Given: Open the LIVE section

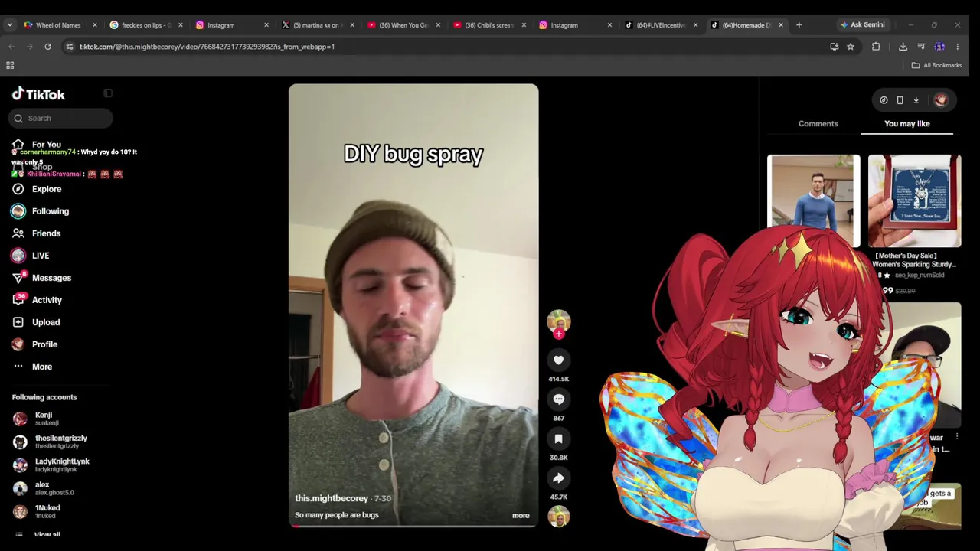Looking at the screenshot, I should (x=40, y=256).
